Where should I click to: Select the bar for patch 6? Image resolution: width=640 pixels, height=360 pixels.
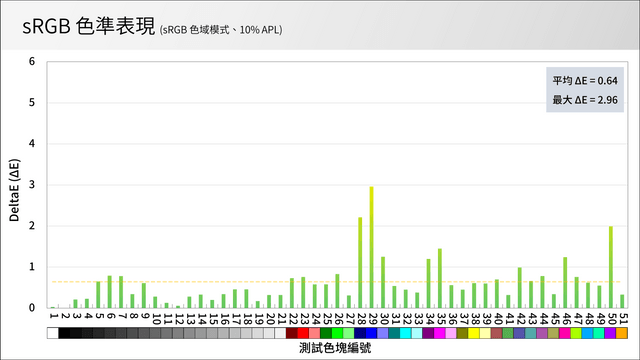coord(109,292)
